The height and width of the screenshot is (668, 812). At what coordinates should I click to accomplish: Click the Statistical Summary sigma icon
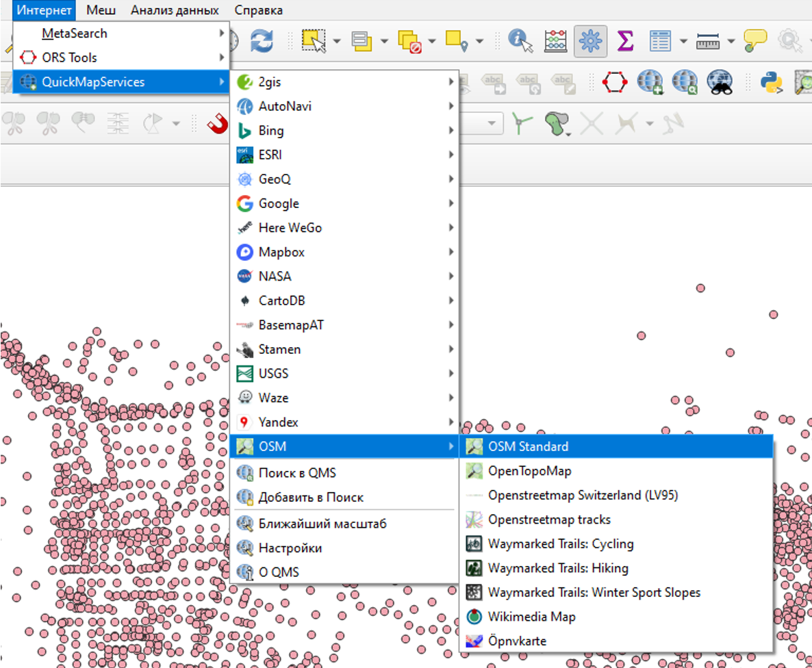tap(624, 41)
